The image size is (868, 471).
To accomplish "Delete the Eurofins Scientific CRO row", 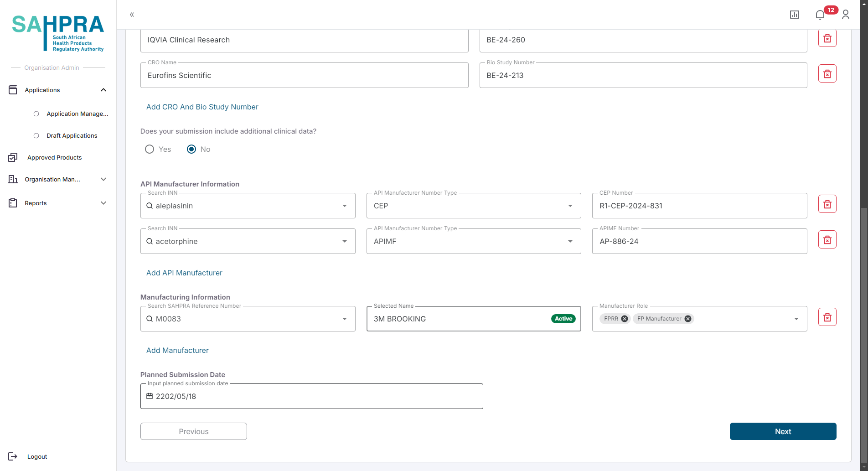I will [x=827, y=74].
